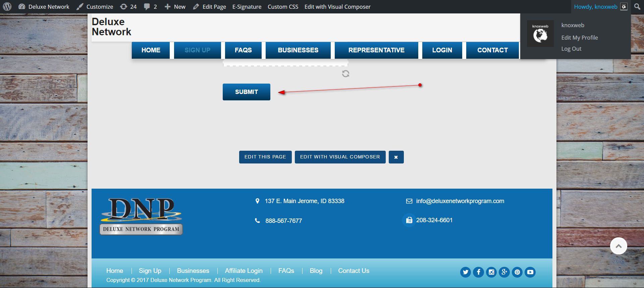Click the knoxweb globe avatar thumbnail
The image size is (644, 288).
(540, 34)
